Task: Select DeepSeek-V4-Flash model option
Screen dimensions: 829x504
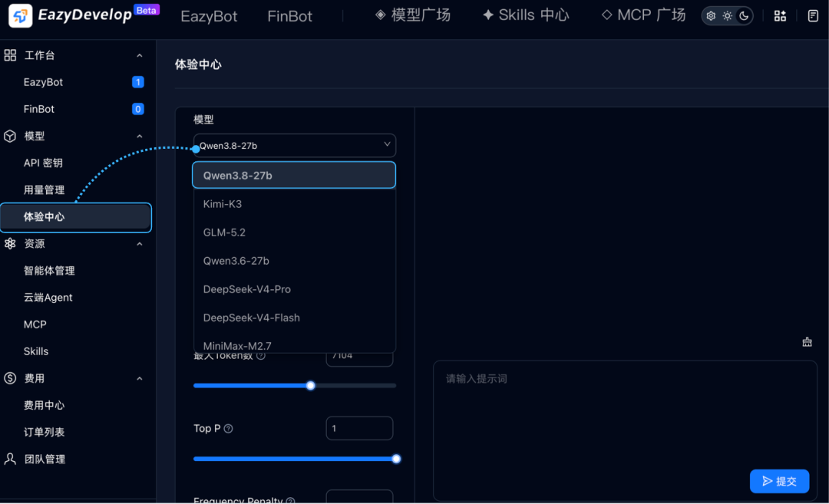Action: [x=294, y=318]
